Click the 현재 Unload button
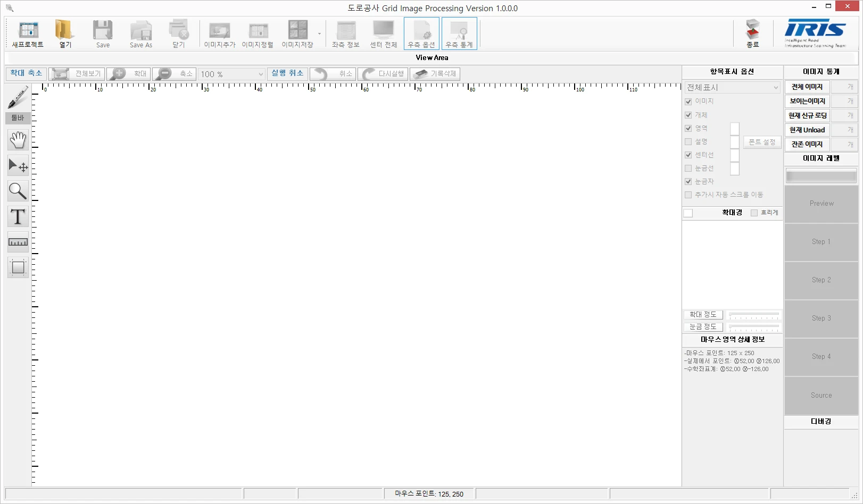 [807, 130]
